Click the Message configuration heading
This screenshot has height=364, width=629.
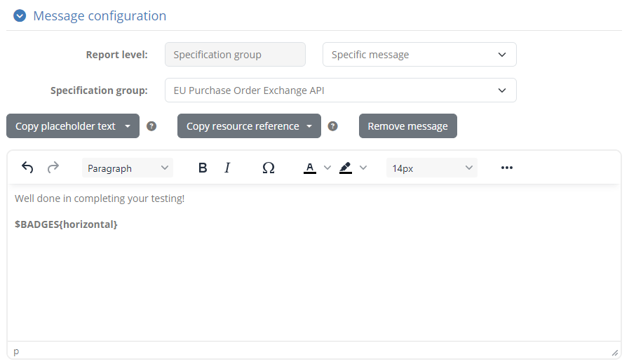click(x=100, y=15)
